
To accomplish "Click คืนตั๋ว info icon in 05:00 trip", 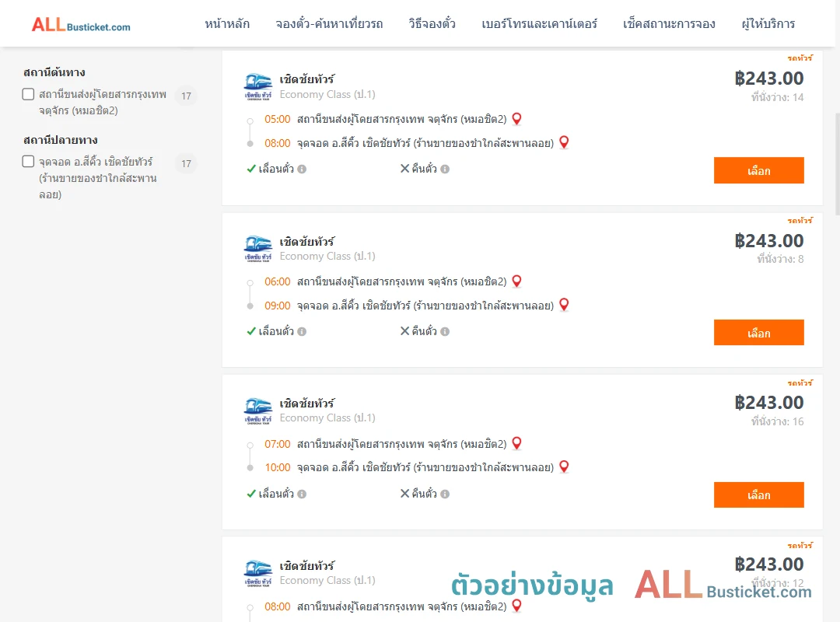I will 445,169.
